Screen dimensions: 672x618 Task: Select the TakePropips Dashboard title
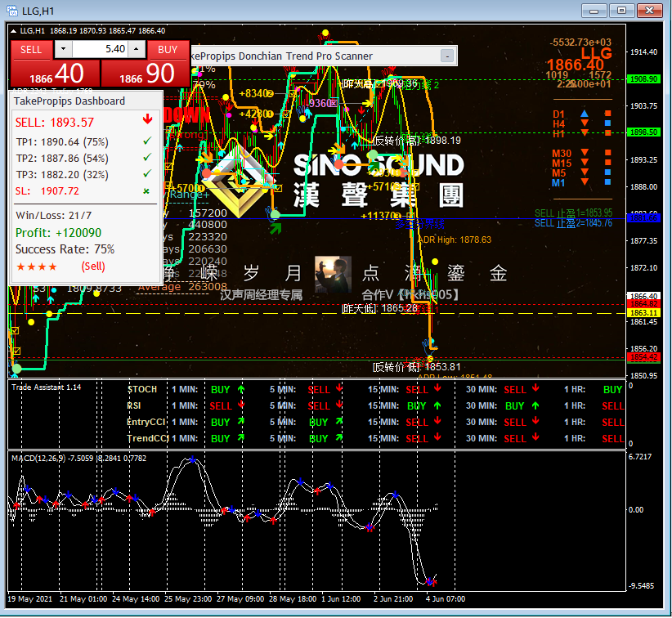[69, 101]
